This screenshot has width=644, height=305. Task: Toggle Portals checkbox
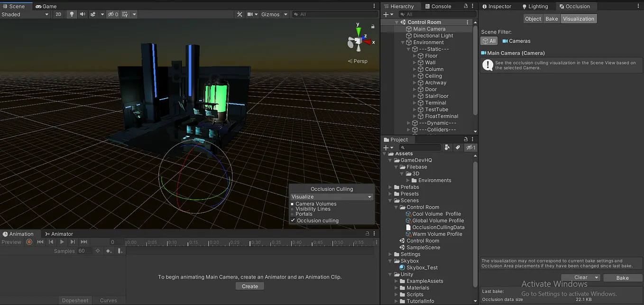[292, 214]
